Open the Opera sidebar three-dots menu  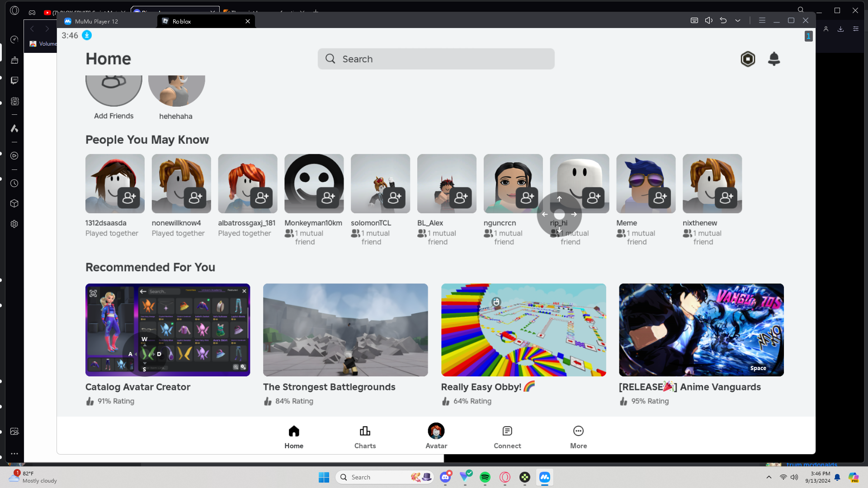point(14,453)
